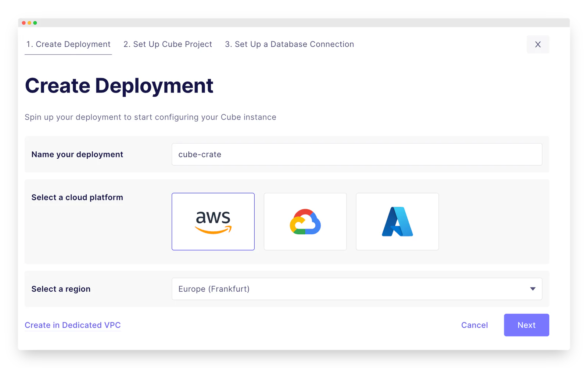Click the 'Create Deployment' heading
588x368 pixels.
pyautogui.click(x=119, y=86)
